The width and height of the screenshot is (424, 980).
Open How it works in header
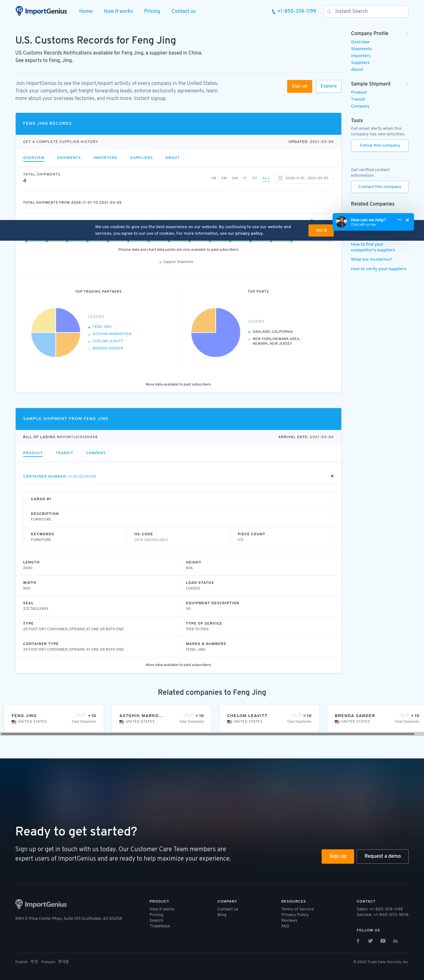click(118, 11)
